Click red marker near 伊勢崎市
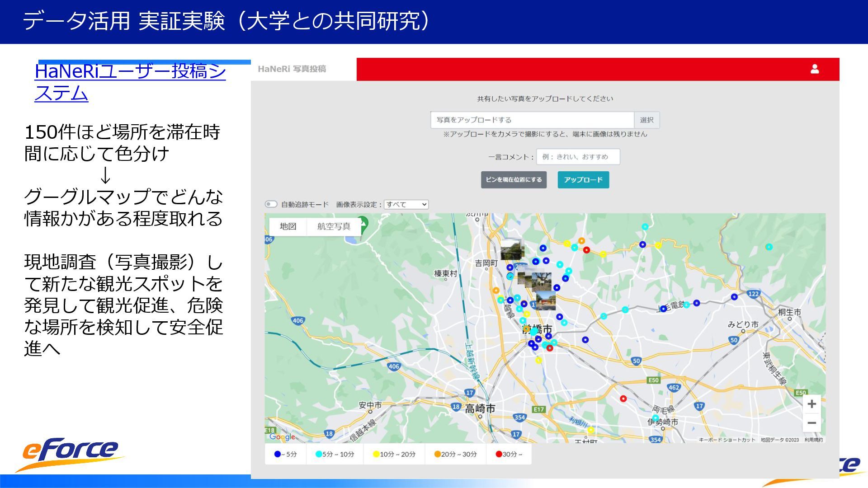This screenshot has height=488, width=868. coord(623,399)
